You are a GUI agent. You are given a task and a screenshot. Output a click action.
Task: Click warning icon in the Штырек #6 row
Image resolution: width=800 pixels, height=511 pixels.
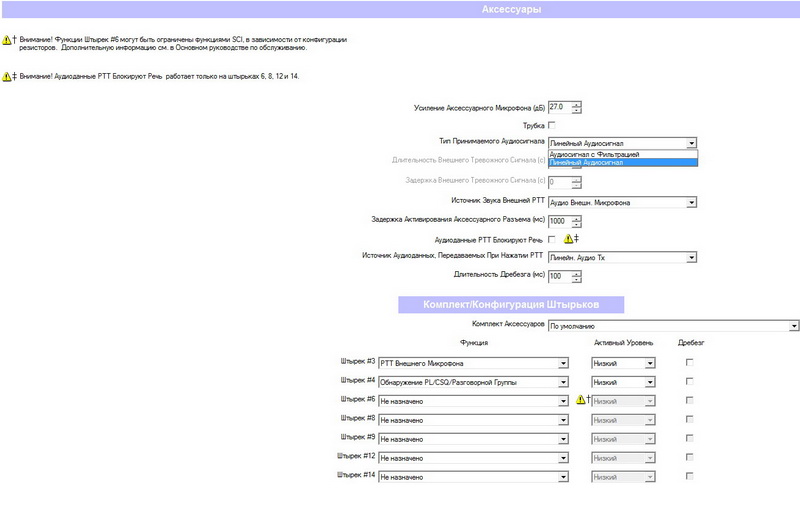point(580,399)
